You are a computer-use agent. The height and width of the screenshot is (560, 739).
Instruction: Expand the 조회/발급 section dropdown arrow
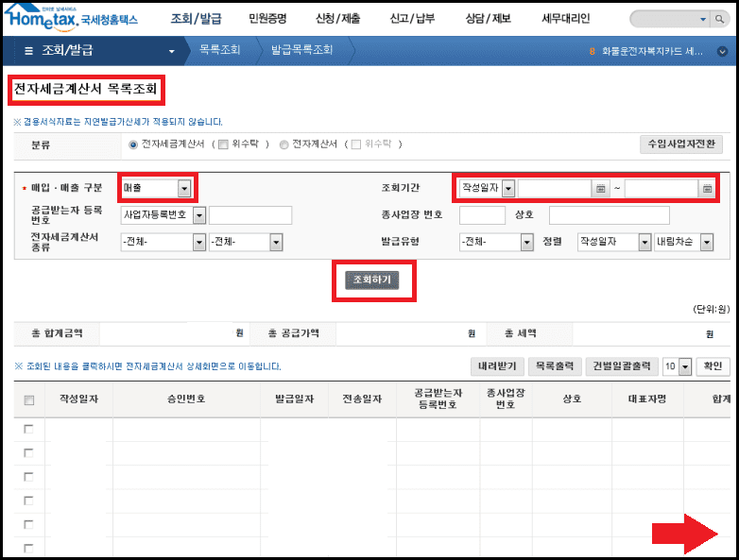pos(172,51)
